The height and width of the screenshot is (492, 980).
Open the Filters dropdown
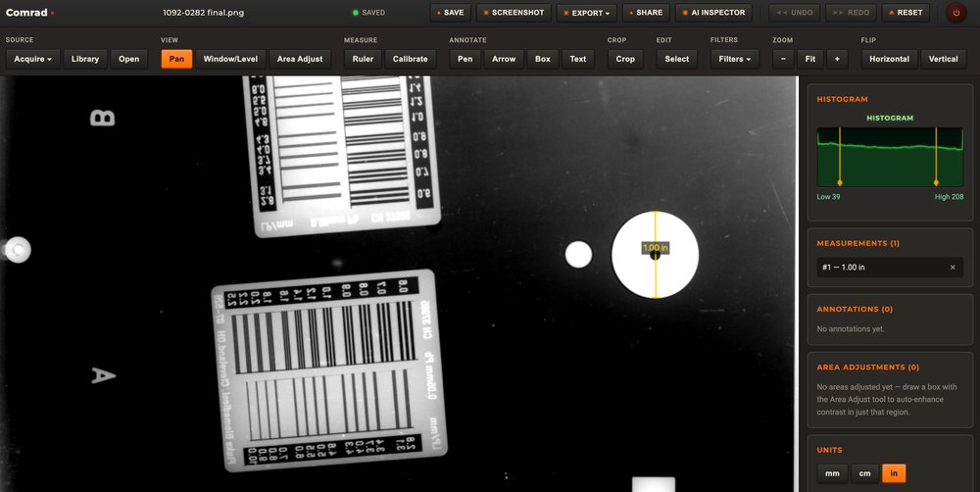coord(734,59)
